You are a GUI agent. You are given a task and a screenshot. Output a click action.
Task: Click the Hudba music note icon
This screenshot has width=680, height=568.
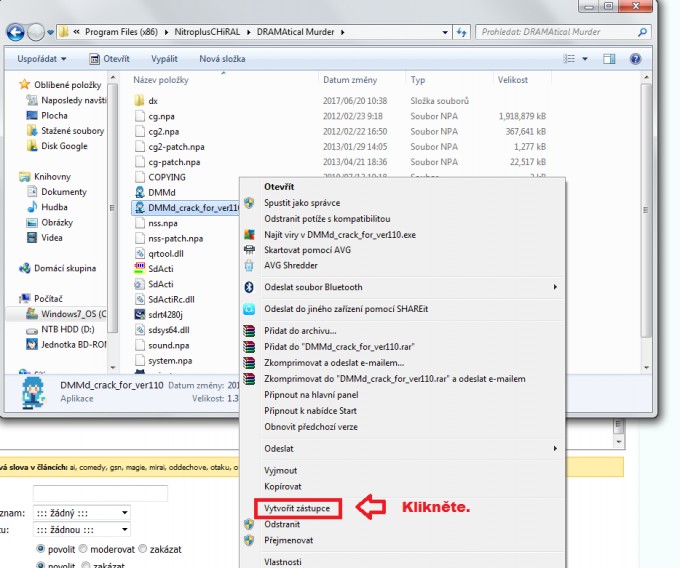coord(32,207)
